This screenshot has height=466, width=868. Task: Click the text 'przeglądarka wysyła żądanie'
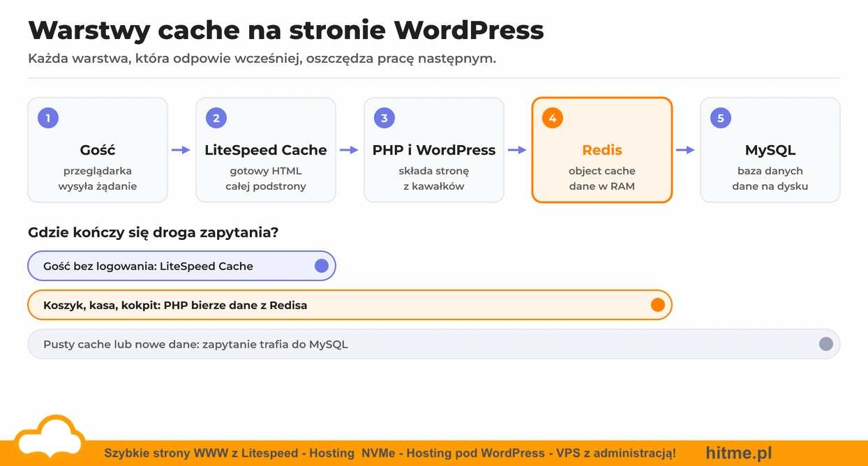coord(98,179)
